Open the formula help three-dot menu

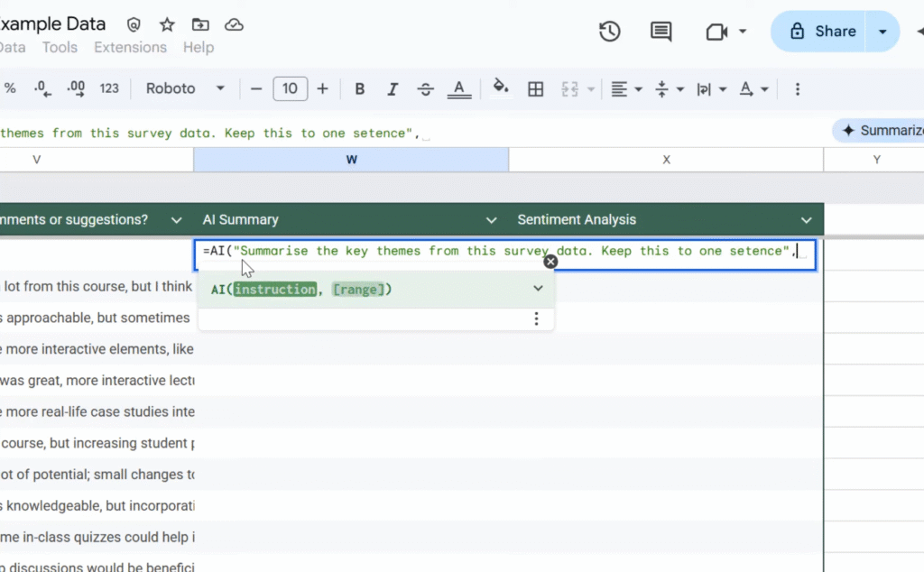click(536, 318)
